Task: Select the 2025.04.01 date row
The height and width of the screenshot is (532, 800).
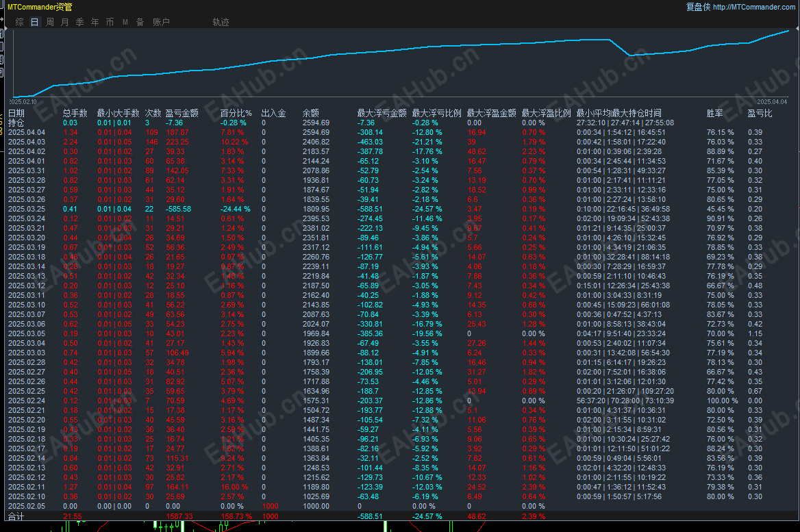Action: 27,161
